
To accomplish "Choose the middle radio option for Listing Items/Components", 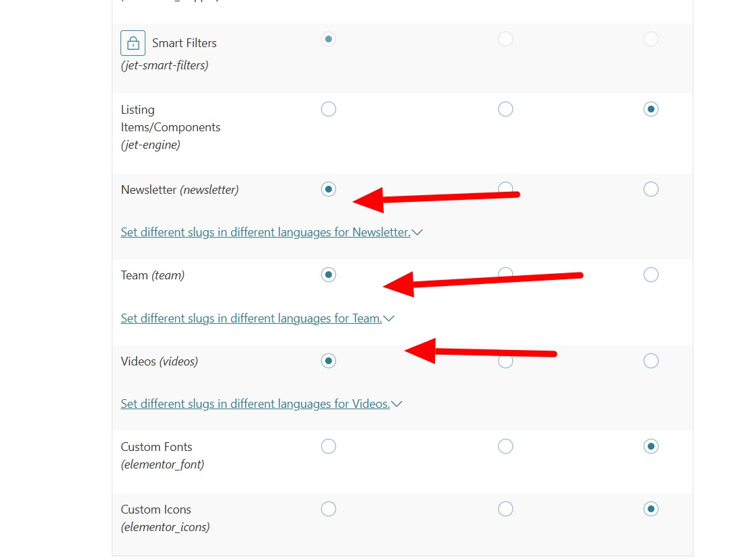I will (506, 109).
